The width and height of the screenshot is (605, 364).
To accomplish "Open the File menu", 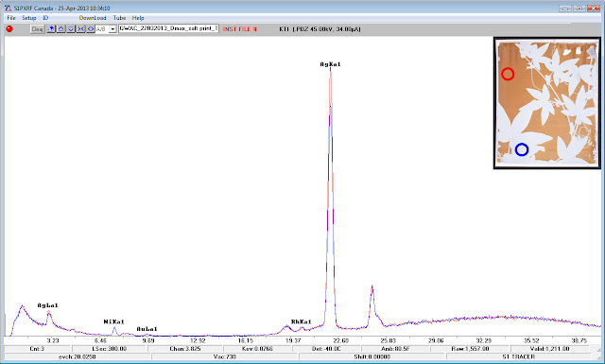I will coord(11,18).
